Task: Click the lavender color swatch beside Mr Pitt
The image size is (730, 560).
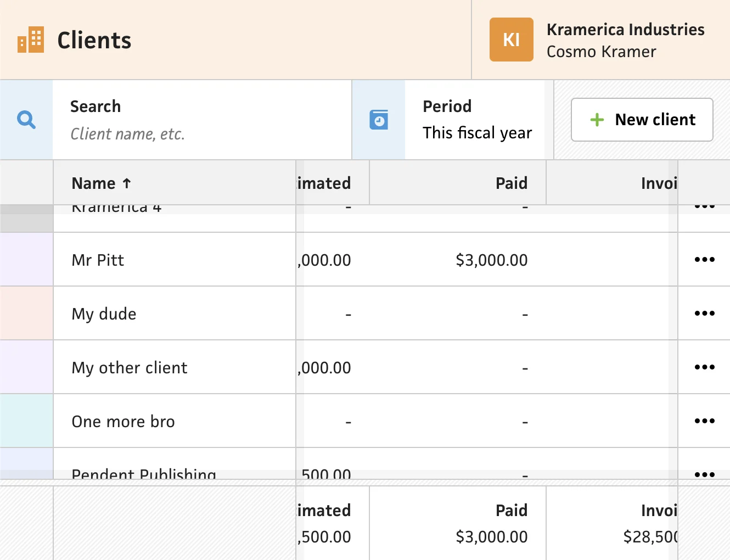Action: [26, 260]
